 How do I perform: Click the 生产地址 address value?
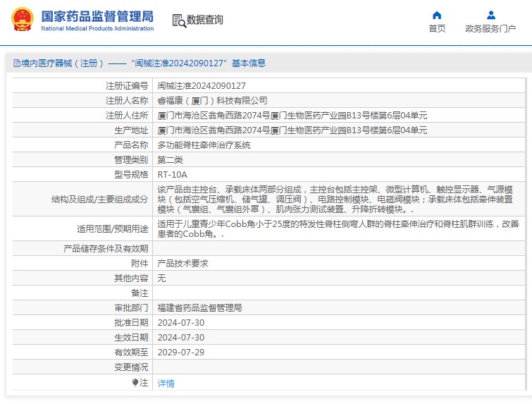click(x=292, y=130)
